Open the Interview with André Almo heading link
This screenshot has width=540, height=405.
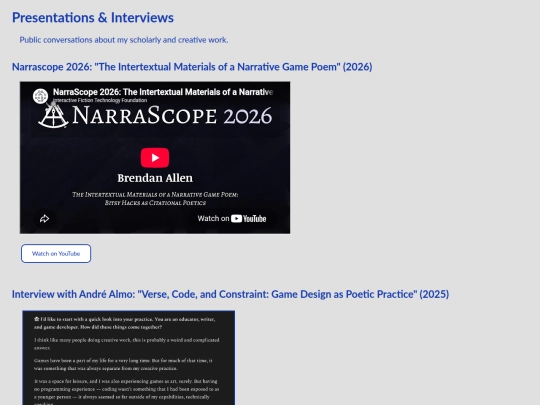230,294
